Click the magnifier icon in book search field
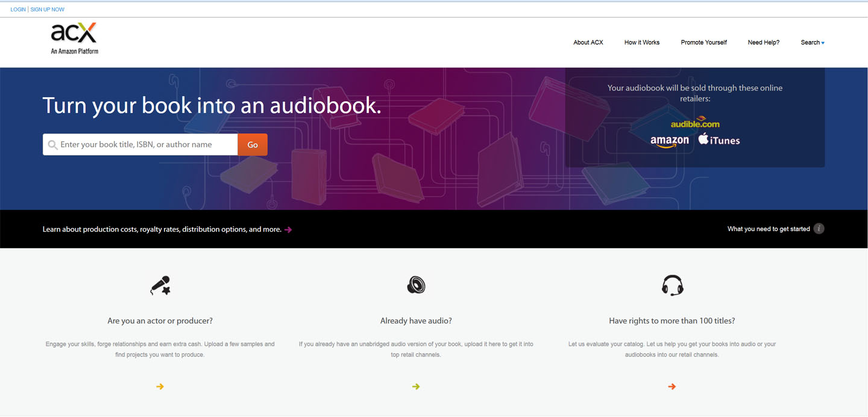The image size is (868, 417). (52, 145)
